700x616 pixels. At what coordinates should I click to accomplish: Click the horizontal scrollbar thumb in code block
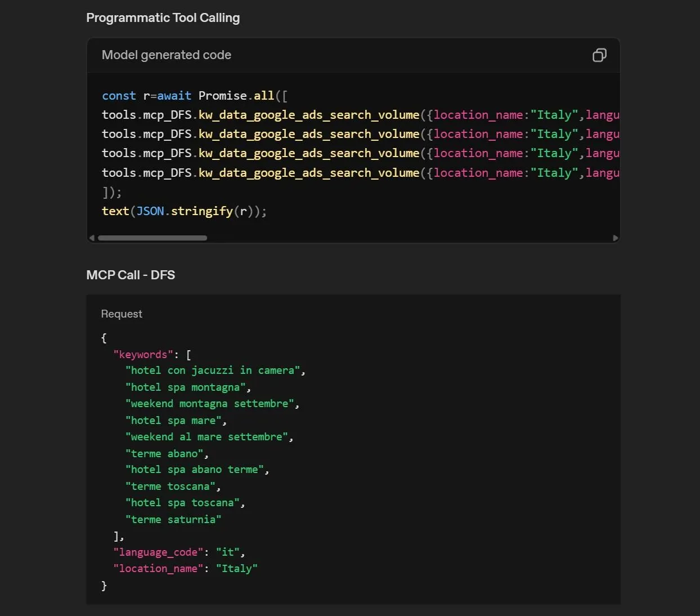point(152,238)
